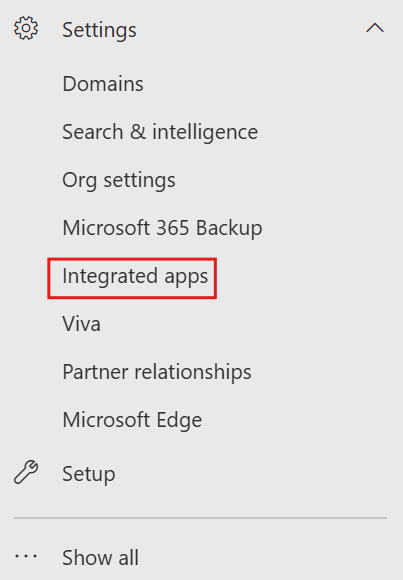Viewport: 403px width, 580px height.
Task: Select the Edge entry above Setup
Action: 132,420
